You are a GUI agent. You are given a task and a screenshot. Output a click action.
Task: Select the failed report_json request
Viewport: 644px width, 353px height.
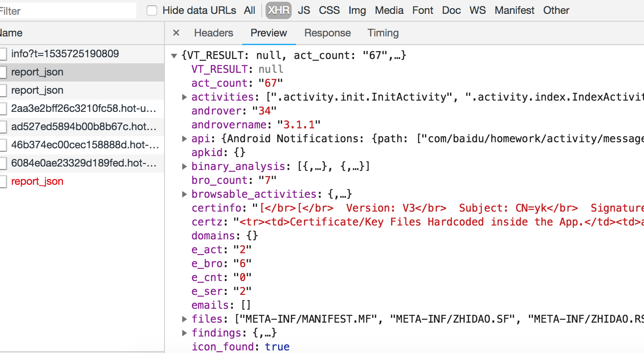[x=37, y=181]
